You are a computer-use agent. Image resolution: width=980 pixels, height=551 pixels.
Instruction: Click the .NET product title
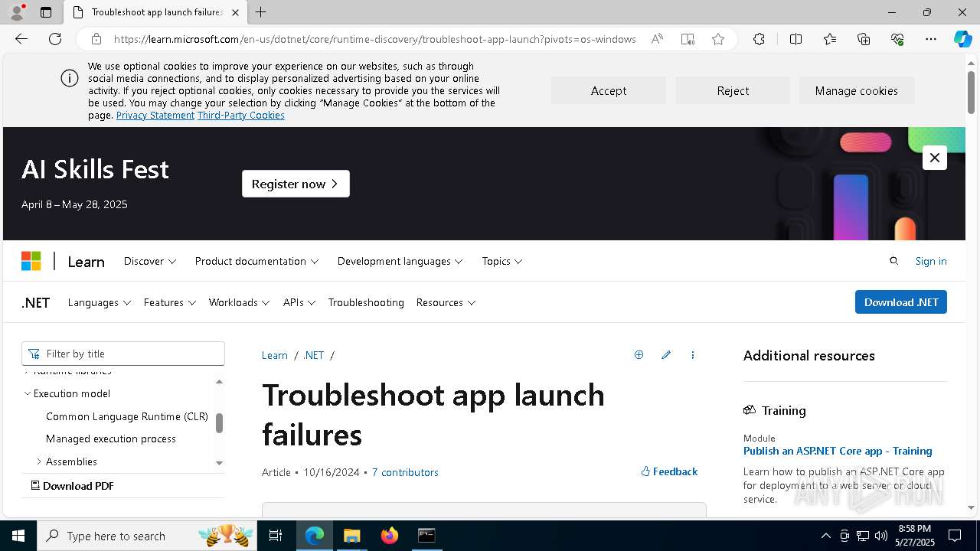pyautogui.click(x=36, y=302)
